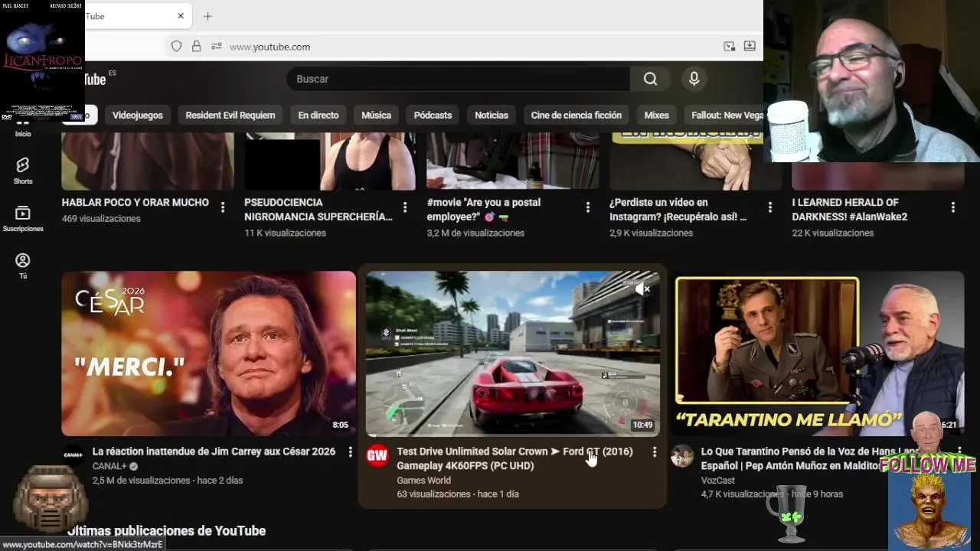Open I LEARNED HERALD OF DARKNESS short
The width and height of the screenshot is (980, 551).
click(850, 210)
